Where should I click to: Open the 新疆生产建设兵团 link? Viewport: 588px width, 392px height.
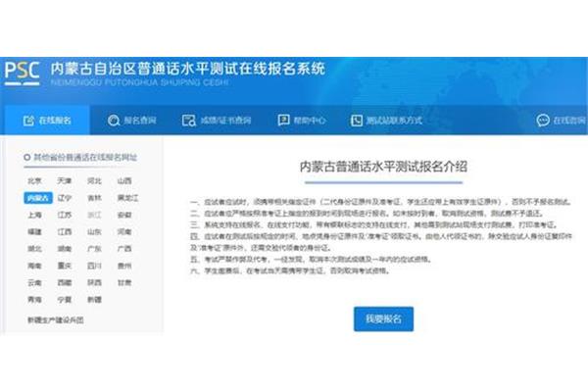click(56, 320)
